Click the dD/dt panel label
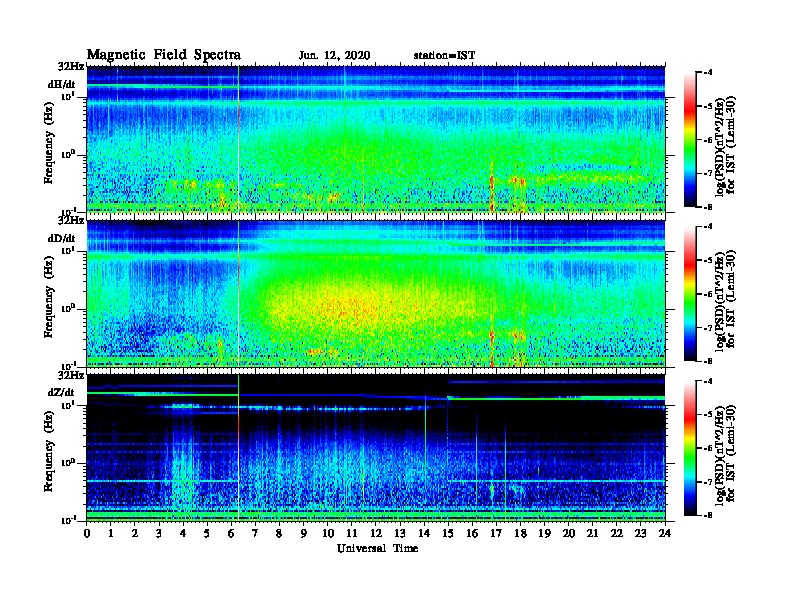 click(62, 238)
